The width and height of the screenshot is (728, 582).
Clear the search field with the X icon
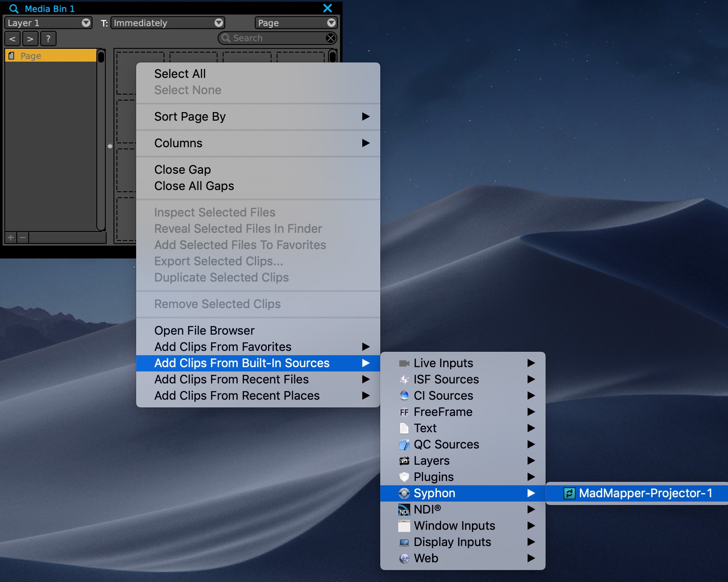(x=331, y=38)
